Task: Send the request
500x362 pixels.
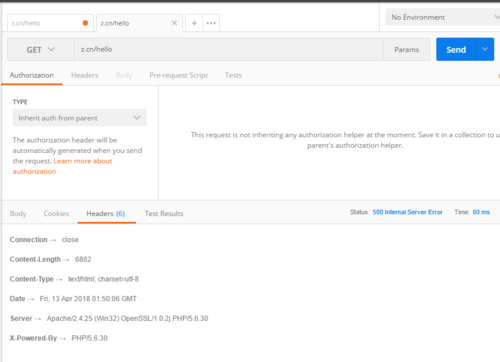Action: [456, 49]
